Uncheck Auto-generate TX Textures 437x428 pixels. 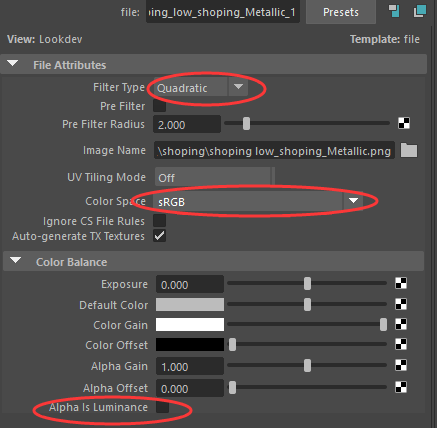159,236
